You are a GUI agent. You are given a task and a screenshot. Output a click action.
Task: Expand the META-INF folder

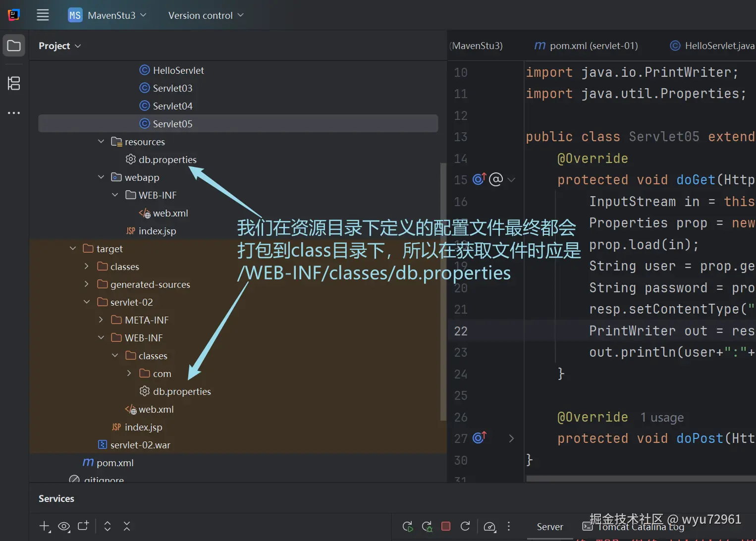[x=101, y=320]
